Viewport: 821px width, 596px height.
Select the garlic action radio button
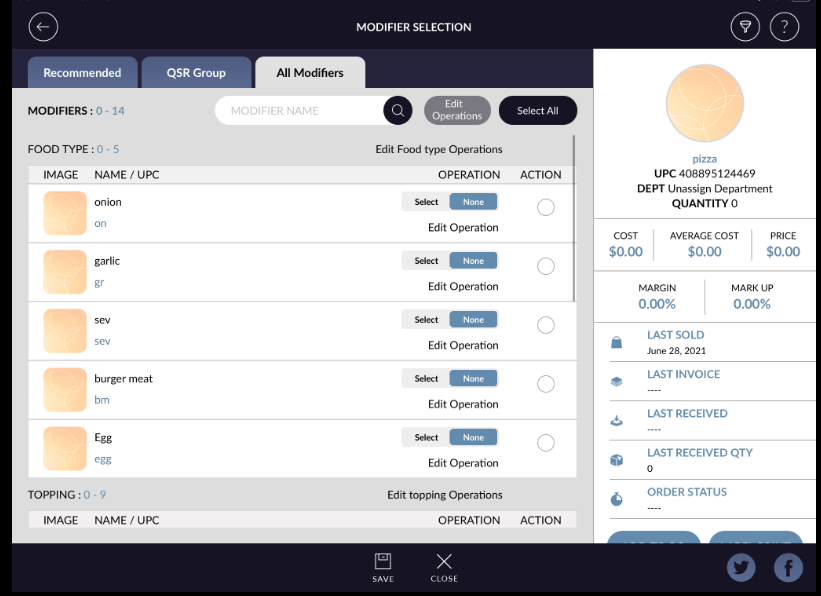pyautogui.click(x=546, y=266)
